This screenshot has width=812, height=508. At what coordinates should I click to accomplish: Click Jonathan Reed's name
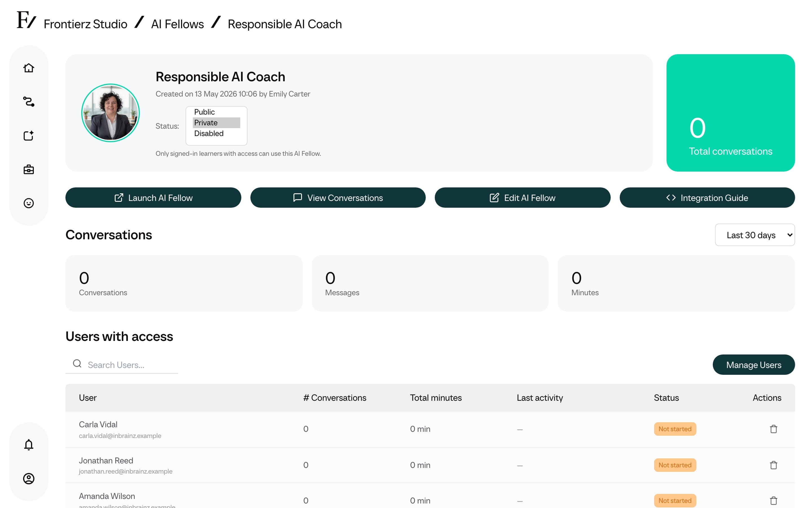coord(106,460)
